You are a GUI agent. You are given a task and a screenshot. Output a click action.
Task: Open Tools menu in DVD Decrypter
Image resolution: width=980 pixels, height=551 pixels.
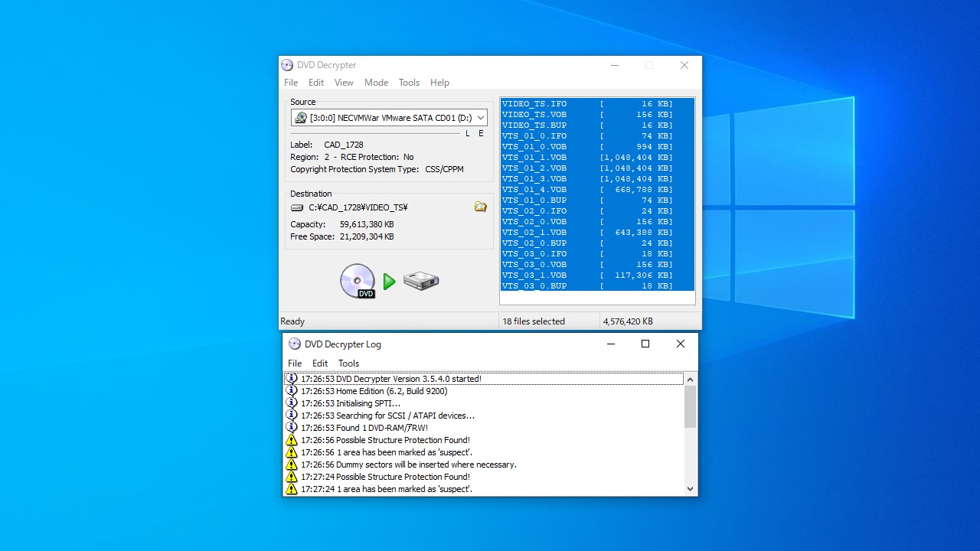pyautogui.click(x=409, y=83)
